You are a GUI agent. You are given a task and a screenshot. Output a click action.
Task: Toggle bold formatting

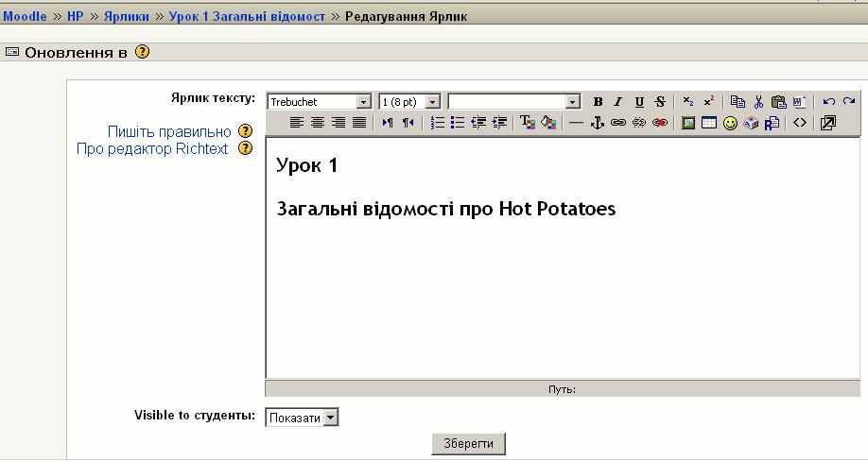[x=598, y=102]
